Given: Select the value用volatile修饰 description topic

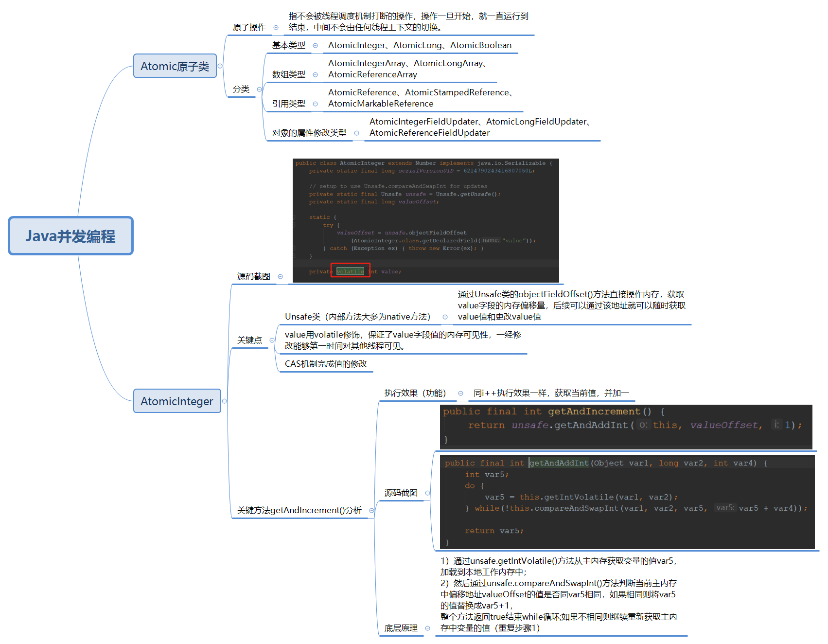Looking at the screenshot, I should [x=403, y=340].
